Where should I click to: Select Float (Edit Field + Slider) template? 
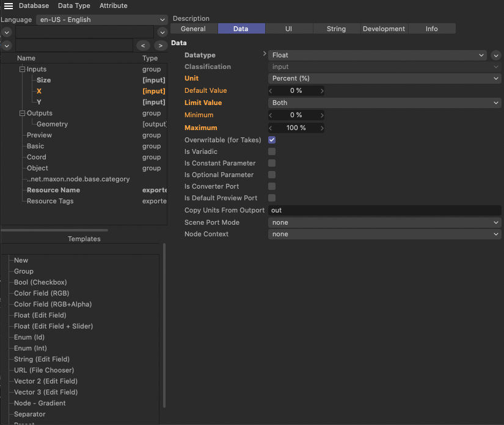click(53, 326)
